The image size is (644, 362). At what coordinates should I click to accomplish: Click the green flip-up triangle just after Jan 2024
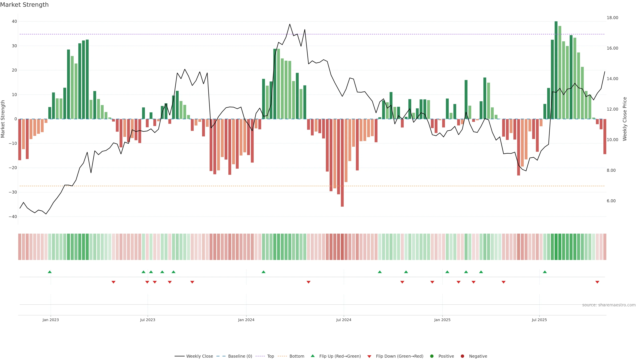pyautogui.click(x=263, y=272)
